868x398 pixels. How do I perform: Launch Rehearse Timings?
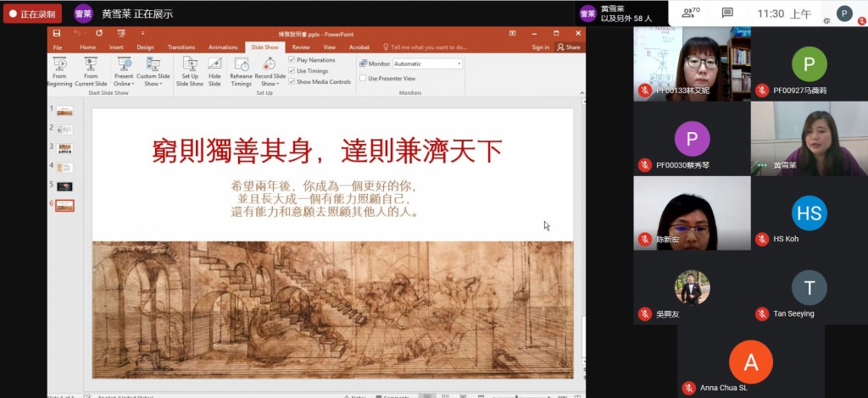coord(242,72)
